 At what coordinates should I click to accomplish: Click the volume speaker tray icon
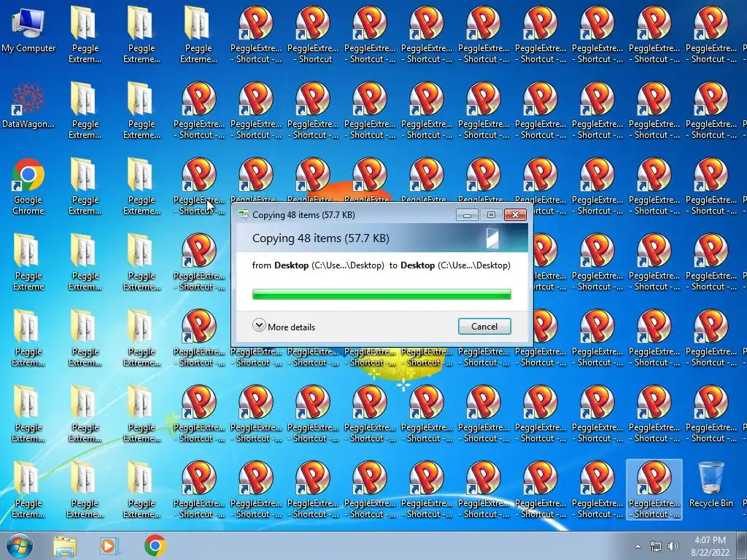(x=673, y=546)
